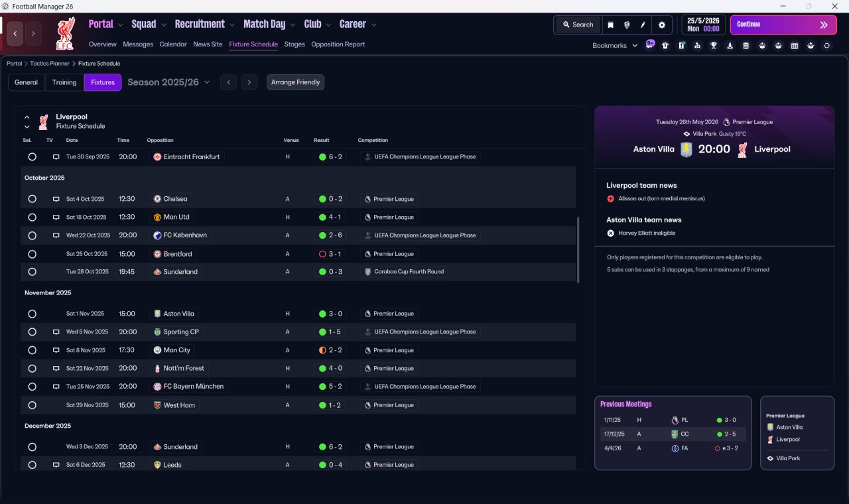Screen dimensions: 849x504
Task: Expand the Squad menu dropdown
Action: click(x=163, y=25)
